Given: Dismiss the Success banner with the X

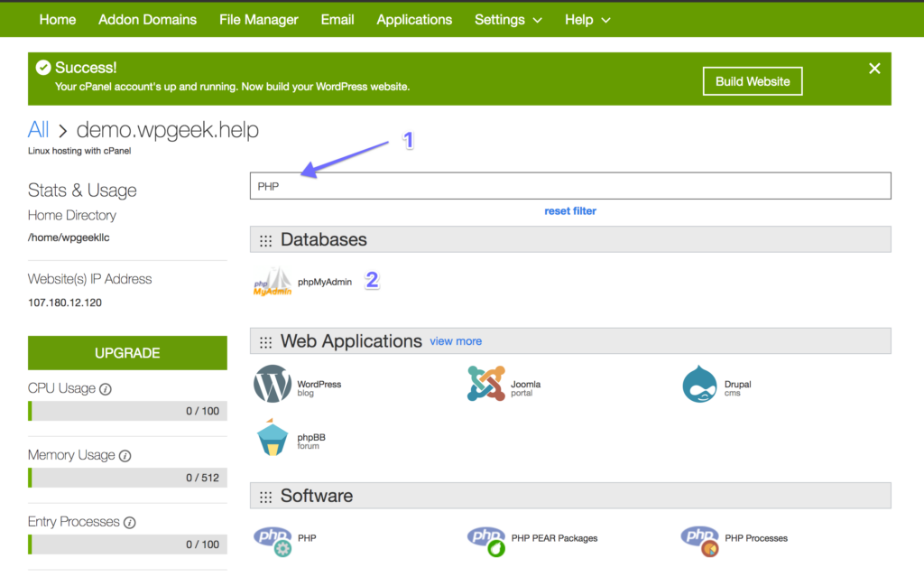Looking at the screenshot, I should tap(874, 69).
